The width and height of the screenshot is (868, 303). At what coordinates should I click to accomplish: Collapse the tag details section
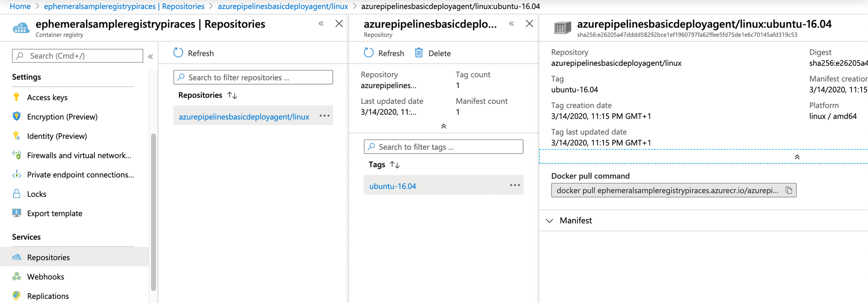coord(797,157)
